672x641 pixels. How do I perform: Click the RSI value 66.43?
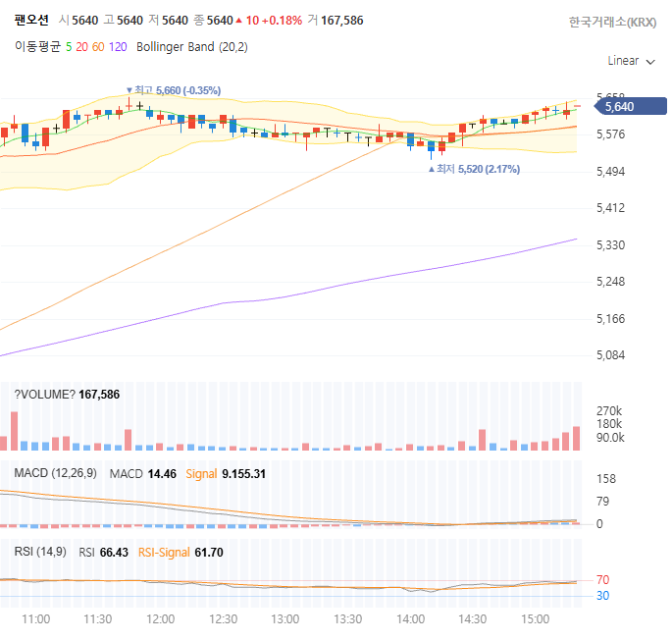[114, 553]
